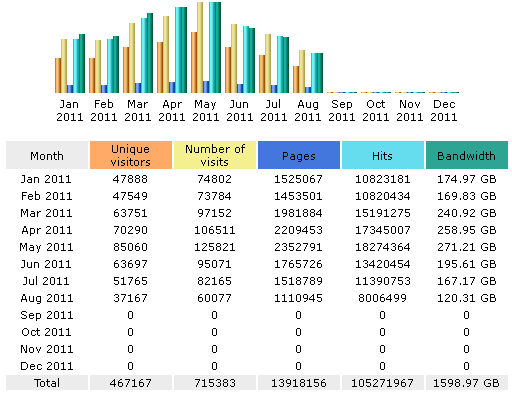Click unique visitors value 85060
This screenshot has width=512, height=397.
(x=130, y=247)
